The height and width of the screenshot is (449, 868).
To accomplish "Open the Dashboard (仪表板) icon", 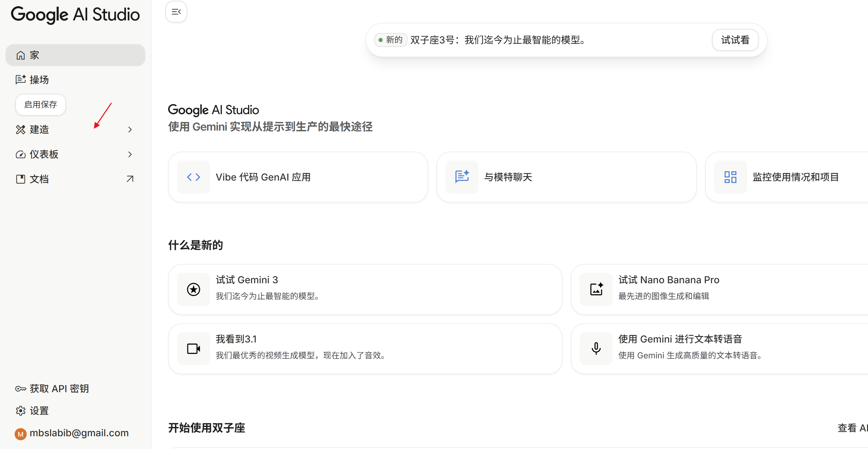I will tap(20, 154).
